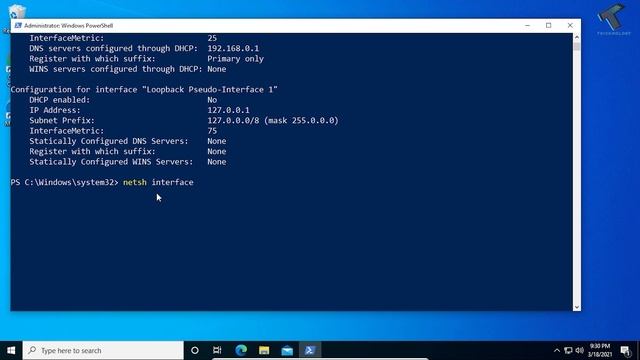
Task: Open the Windows Start menu
Action: click(11, 350)
